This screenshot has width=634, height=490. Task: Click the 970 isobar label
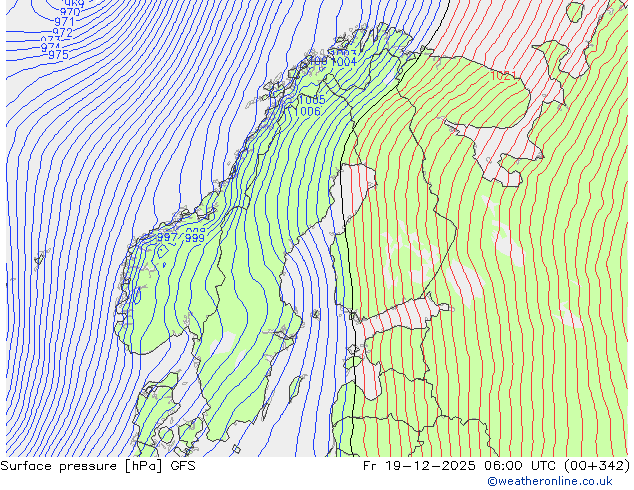[70, 12]
